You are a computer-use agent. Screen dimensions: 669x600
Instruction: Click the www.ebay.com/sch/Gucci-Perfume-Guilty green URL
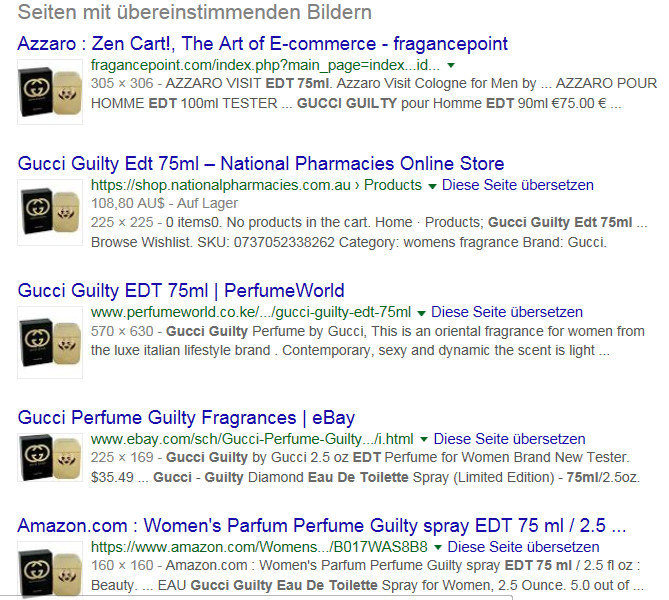[252, 439]
